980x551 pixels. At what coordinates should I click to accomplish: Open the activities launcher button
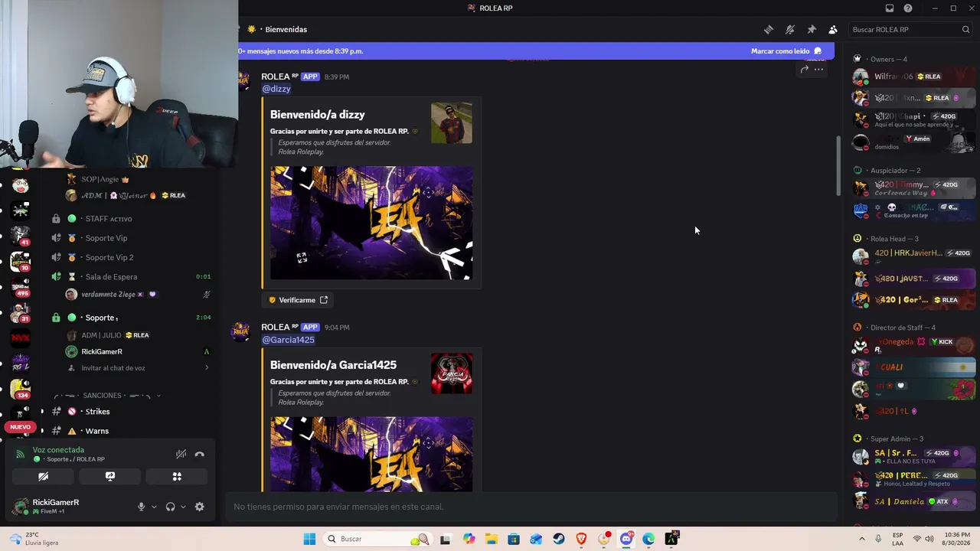[177, 477]
